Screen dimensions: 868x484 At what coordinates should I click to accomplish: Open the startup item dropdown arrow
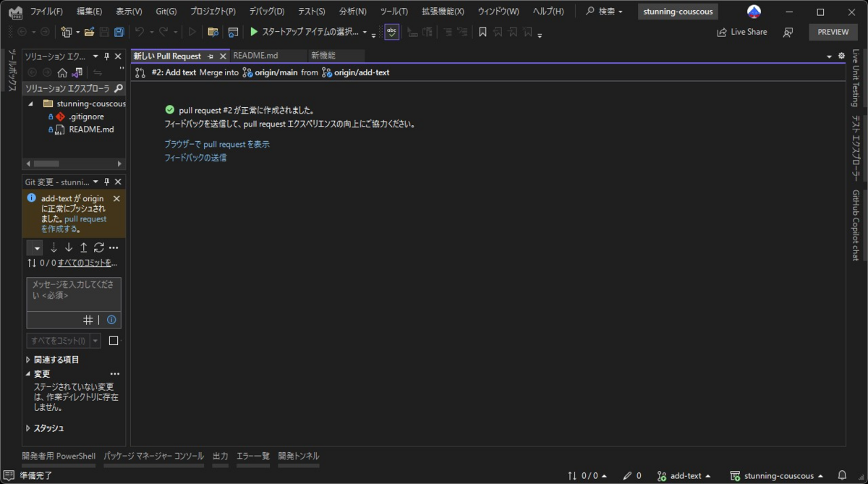point(365,33)
